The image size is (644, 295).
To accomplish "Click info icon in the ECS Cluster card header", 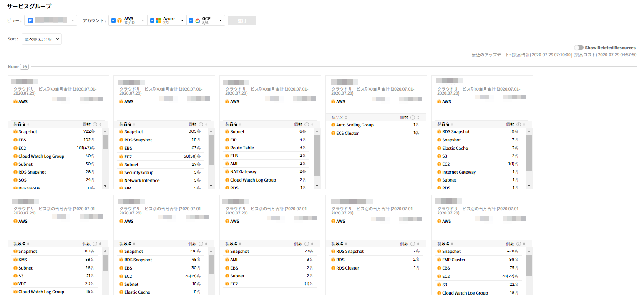I will pos(413,118).
